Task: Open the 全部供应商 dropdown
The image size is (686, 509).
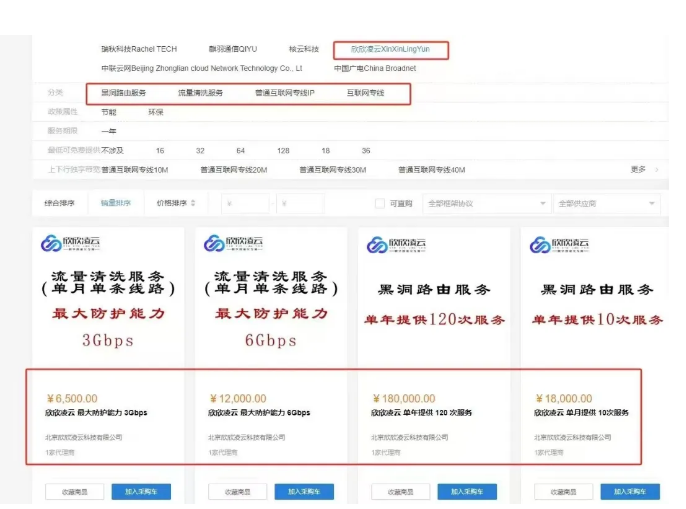Action: click(x=606, y=204)
